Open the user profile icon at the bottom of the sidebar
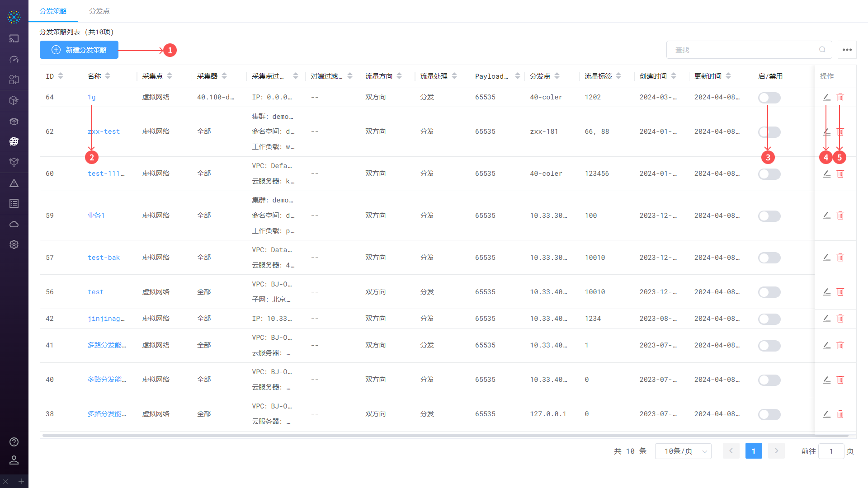868x488 pixels. 14,460
